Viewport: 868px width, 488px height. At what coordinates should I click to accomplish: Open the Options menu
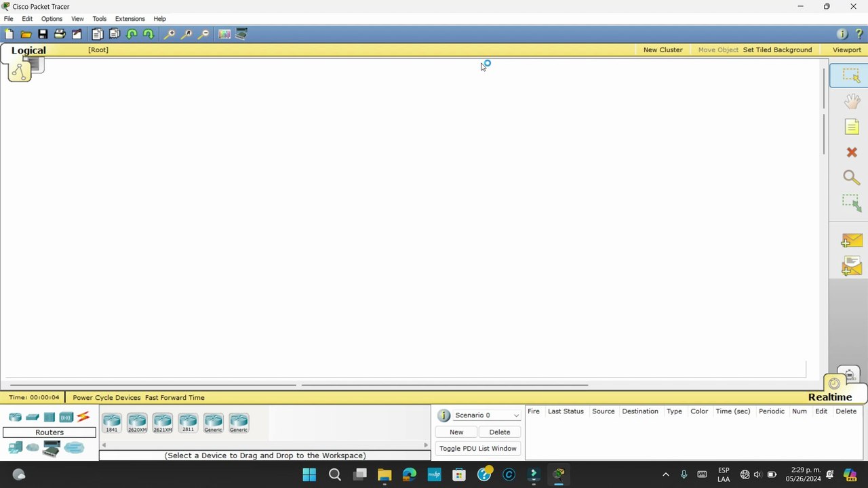pyautogui.click(x=52, y=18)
